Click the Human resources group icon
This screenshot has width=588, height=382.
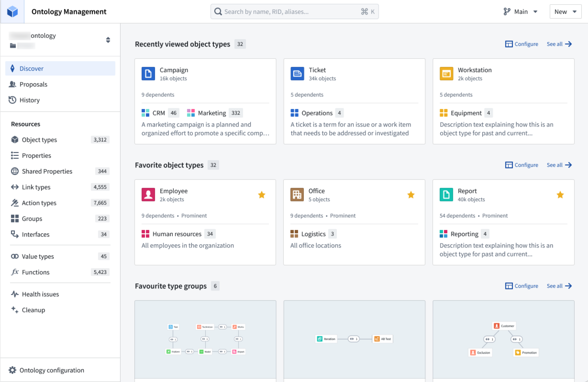[x=145, y=234]
